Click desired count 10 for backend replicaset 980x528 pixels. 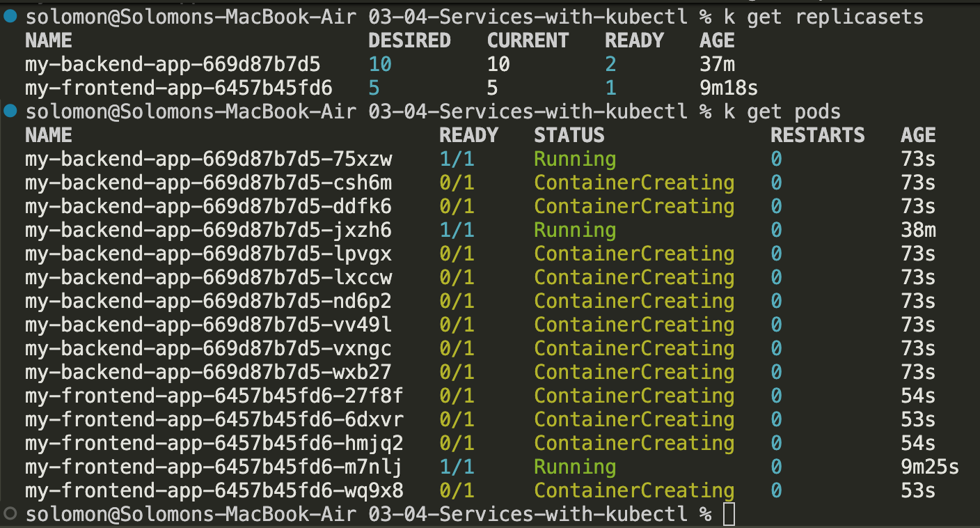coord(380,65)
